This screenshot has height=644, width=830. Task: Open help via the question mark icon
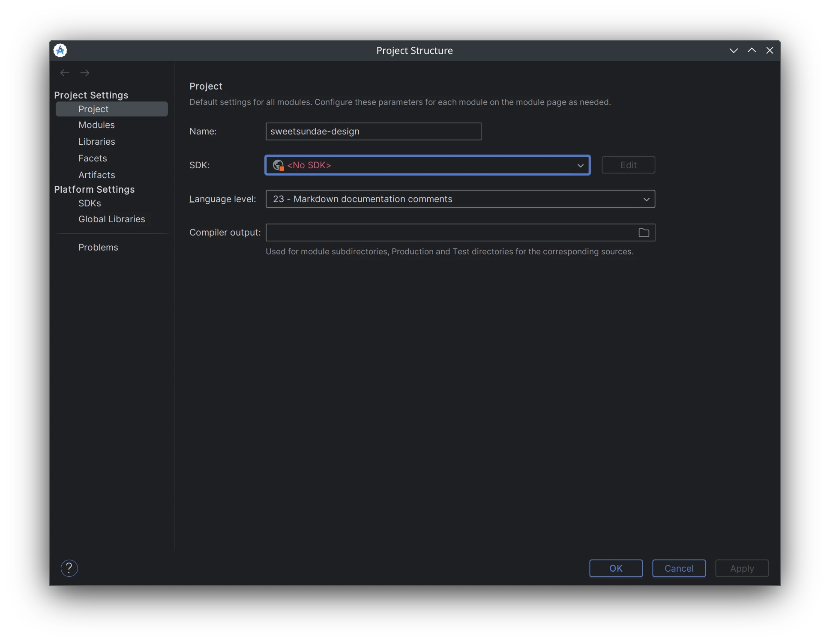pyautogui.click(x=69, y=568)
